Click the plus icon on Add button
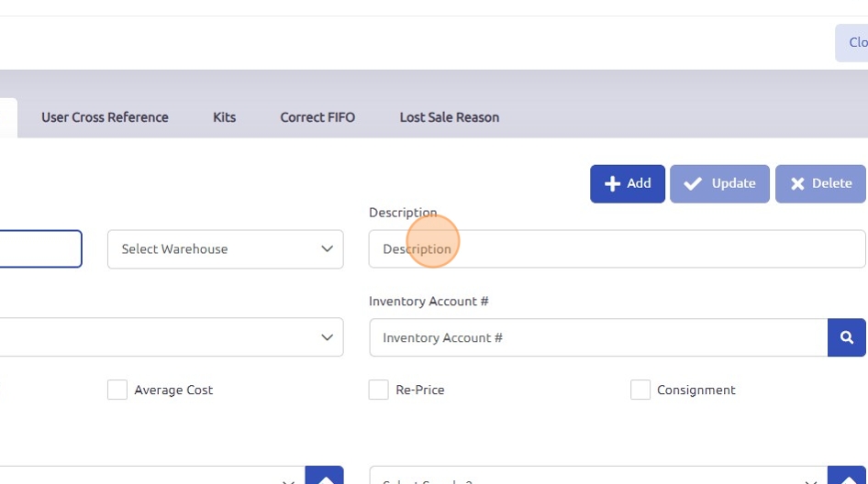Viewport: 868px width, 484px height. point(612,183)
